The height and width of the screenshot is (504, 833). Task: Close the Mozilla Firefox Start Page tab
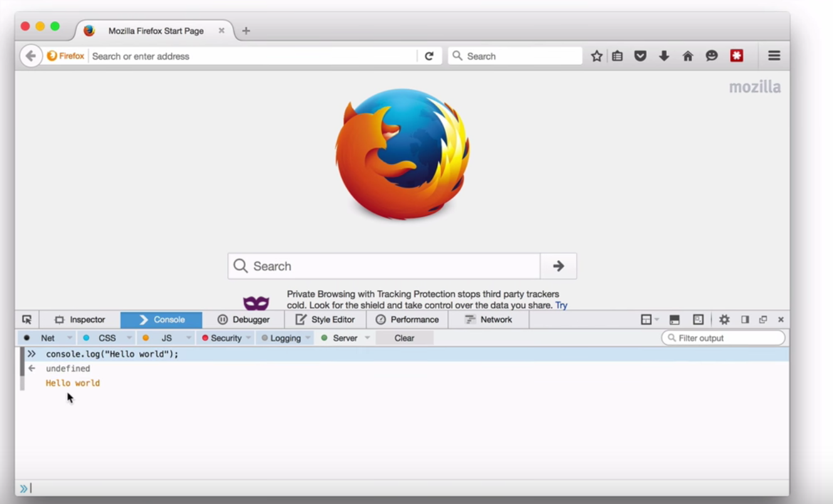pyautogui.click(x=221, y=30)
